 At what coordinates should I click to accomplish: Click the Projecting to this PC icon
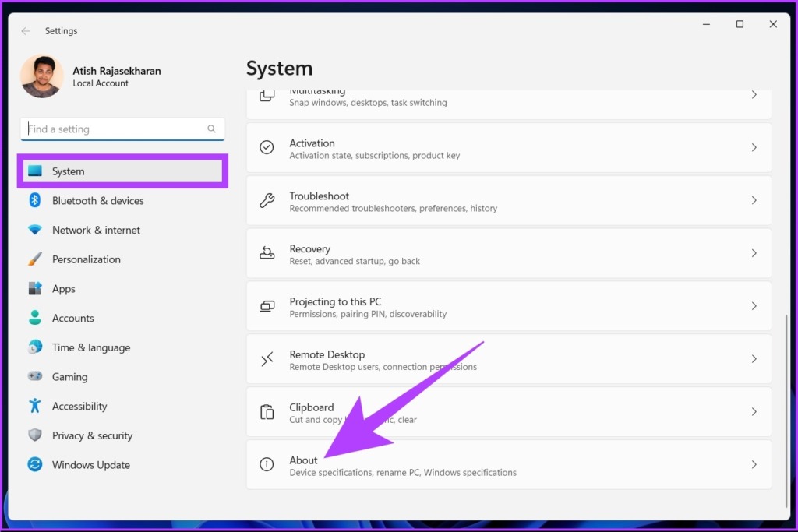tap(267, 306)
